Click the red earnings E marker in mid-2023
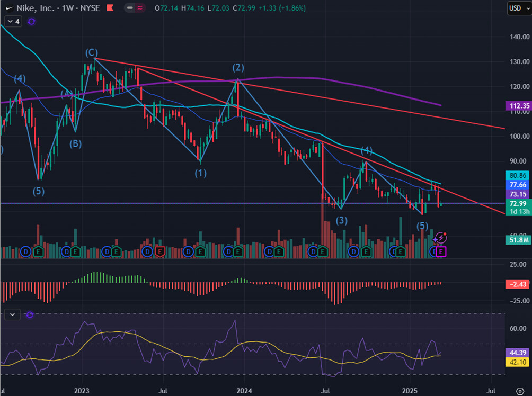This screenshot has height=396, width=532. click(x=160, y=251)
